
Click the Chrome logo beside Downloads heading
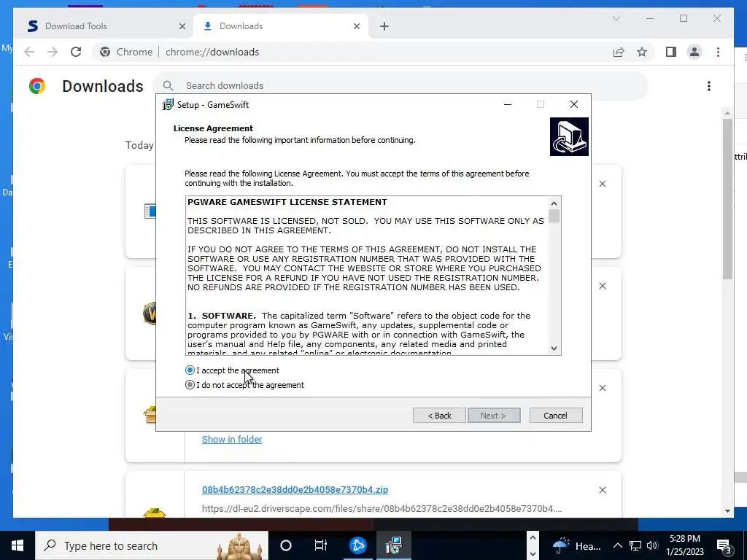click(x=37, y=86)
